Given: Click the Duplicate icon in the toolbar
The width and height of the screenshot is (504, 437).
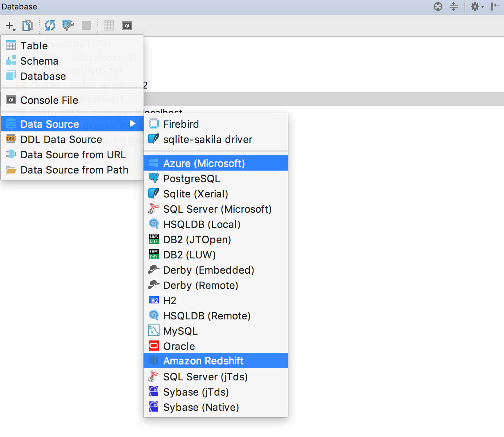Looking at the screenshot, I should point(28,25).
